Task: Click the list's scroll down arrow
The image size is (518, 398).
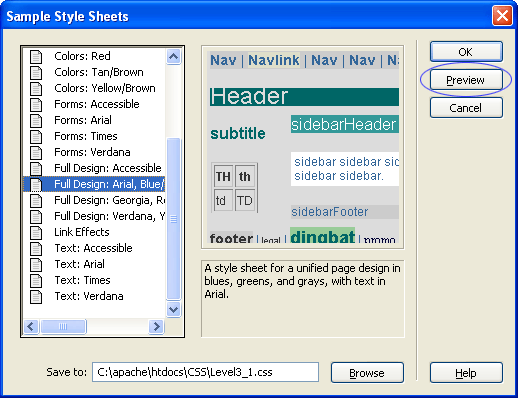Action: [x=173, y=310]
